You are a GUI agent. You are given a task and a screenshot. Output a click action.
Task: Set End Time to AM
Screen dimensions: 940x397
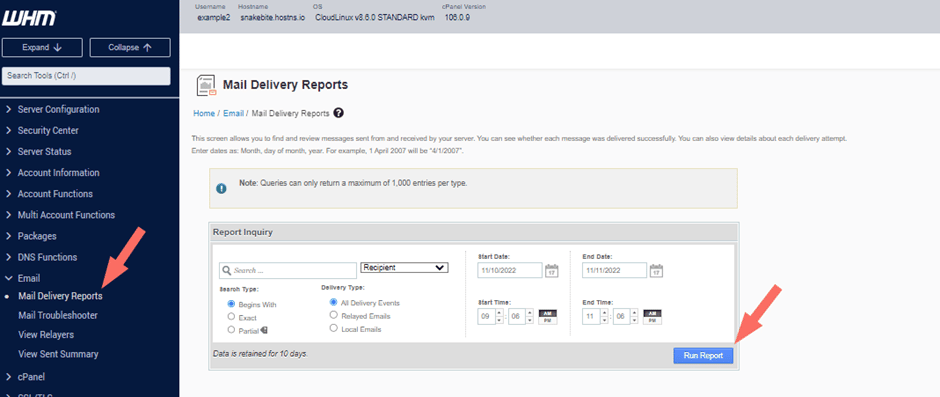[652, 313]
